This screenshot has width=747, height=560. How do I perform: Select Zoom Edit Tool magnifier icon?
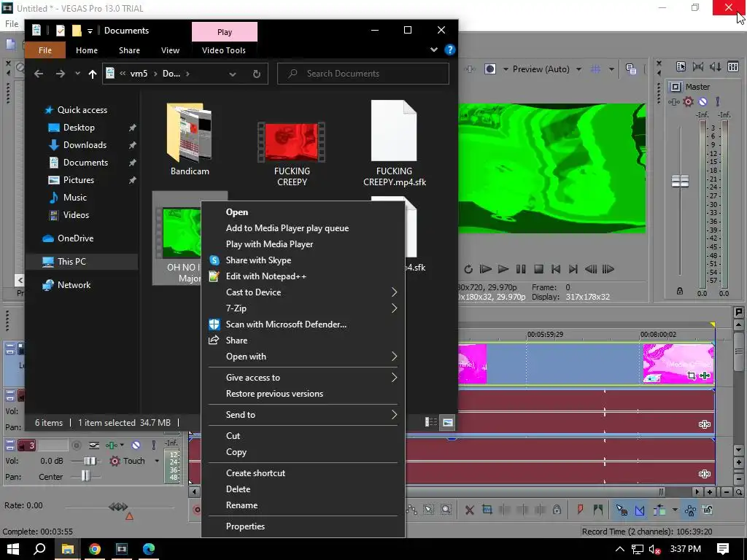tap(446, 510)
